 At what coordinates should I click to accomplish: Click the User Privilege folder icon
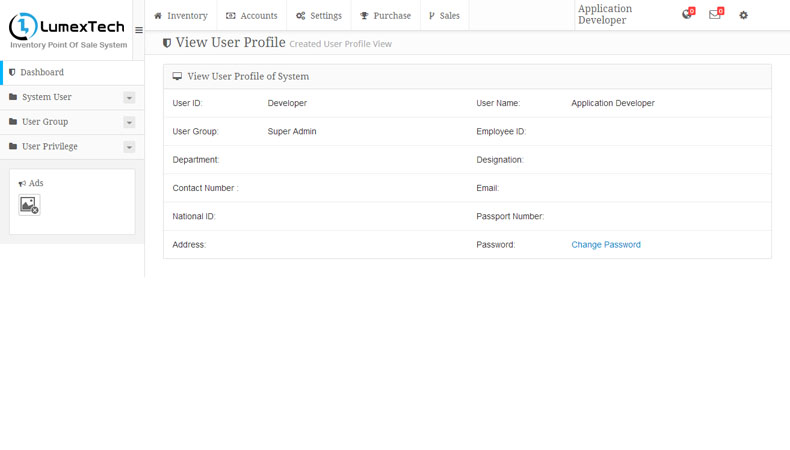tap(13, 146)
